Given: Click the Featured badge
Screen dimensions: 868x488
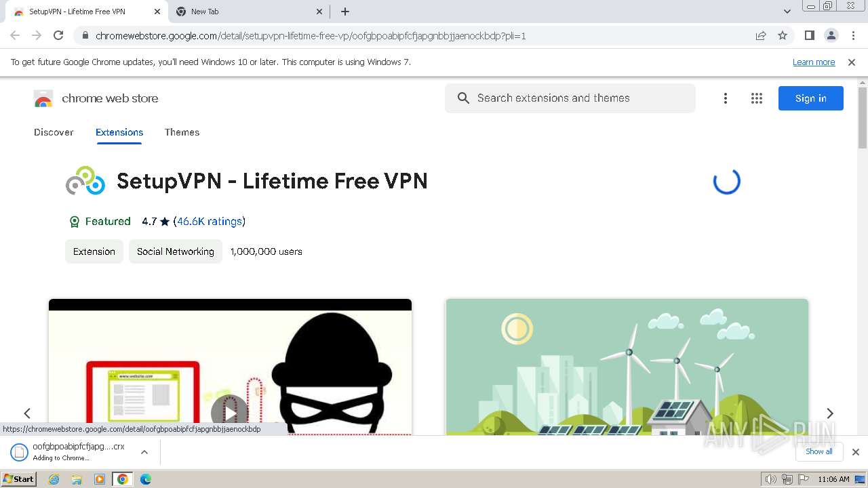Looking at the screenshot, I should (100, 222).
